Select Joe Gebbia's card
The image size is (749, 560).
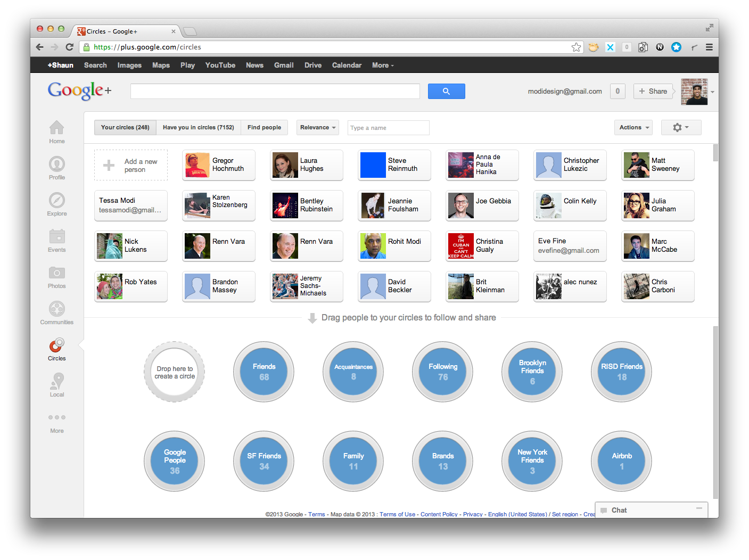482,205
